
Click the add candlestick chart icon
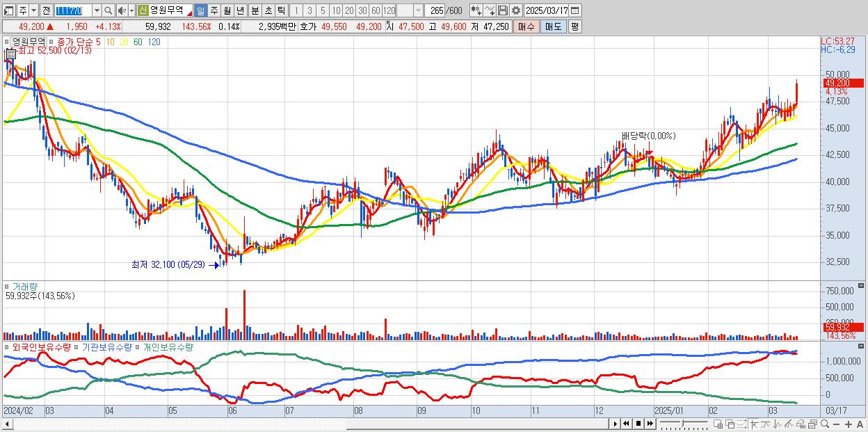(x=476, y=11)
